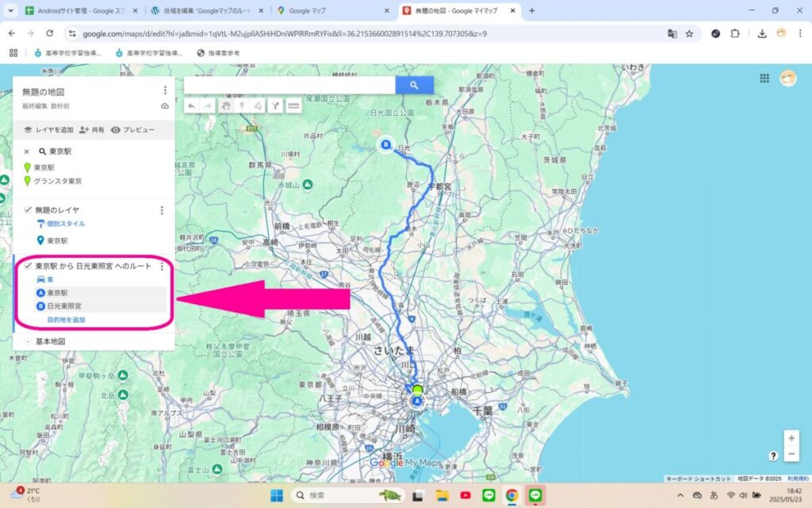
Task: Select the Add directions tool
Action: pos(275,106)
